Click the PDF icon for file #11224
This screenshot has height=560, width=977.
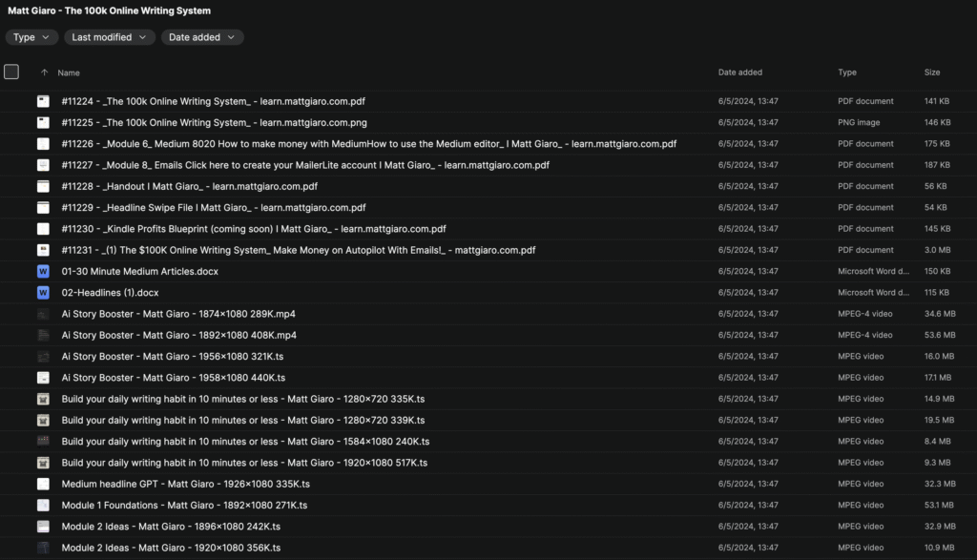click(x=43, y=101)
